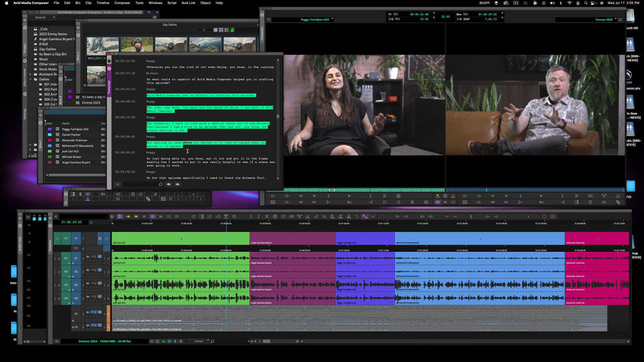
Task: Open the Day Dailies bin in project list
Action: coord(47,49)
